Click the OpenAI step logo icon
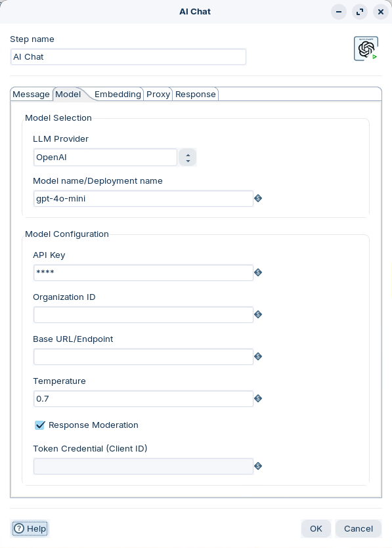This screenshot has height=548, width=392. point(366,49)
